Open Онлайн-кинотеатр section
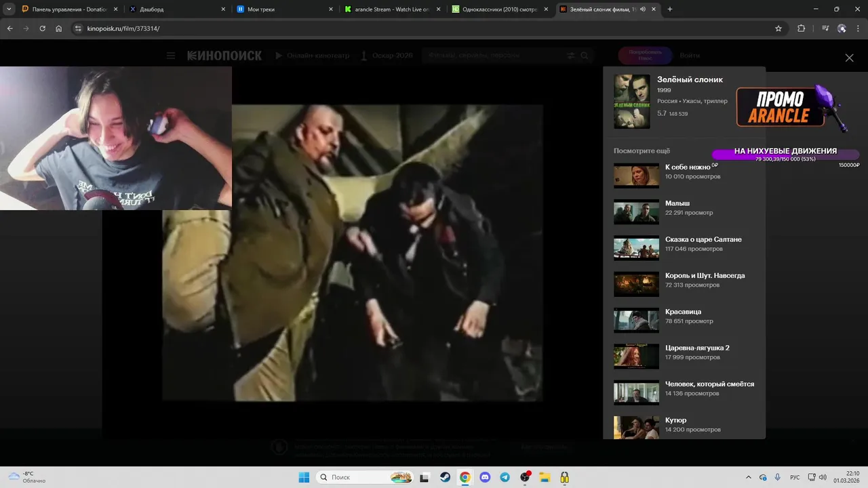Viewport: 868px width, 488px height. (x=312, y=56)
